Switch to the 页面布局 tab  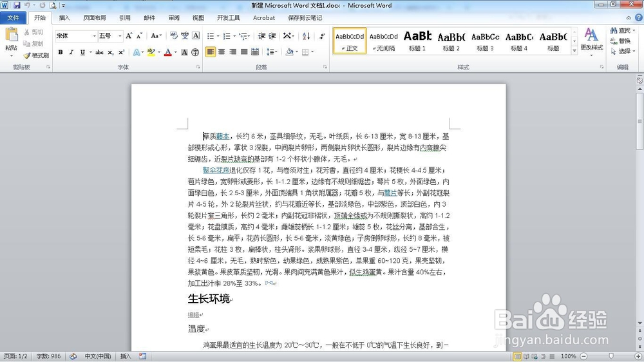95,17
